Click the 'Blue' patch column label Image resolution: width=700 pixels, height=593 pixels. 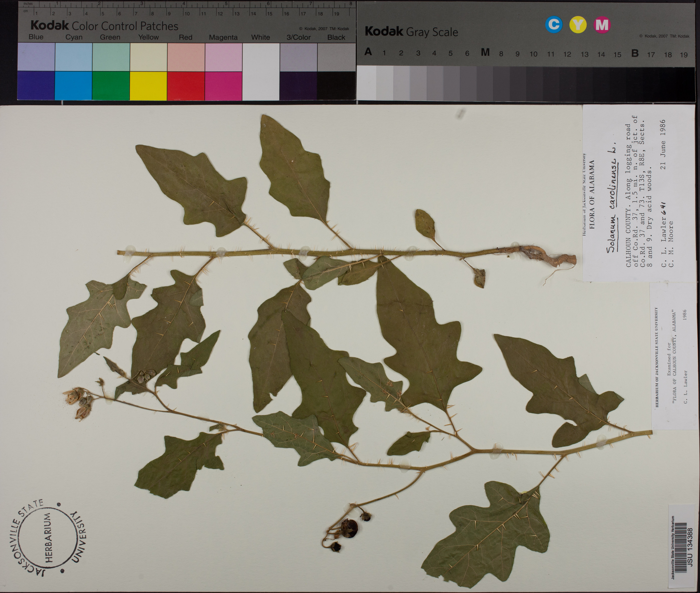point(36,37)
